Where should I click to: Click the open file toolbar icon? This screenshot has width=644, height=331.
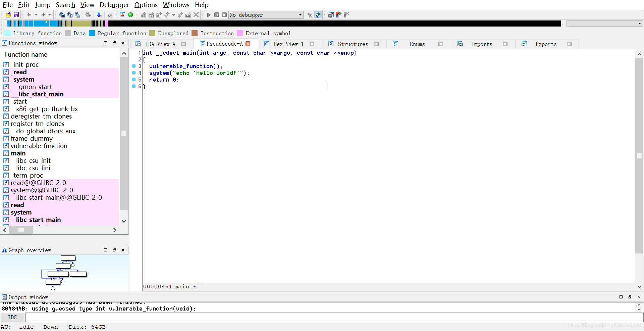8,15
